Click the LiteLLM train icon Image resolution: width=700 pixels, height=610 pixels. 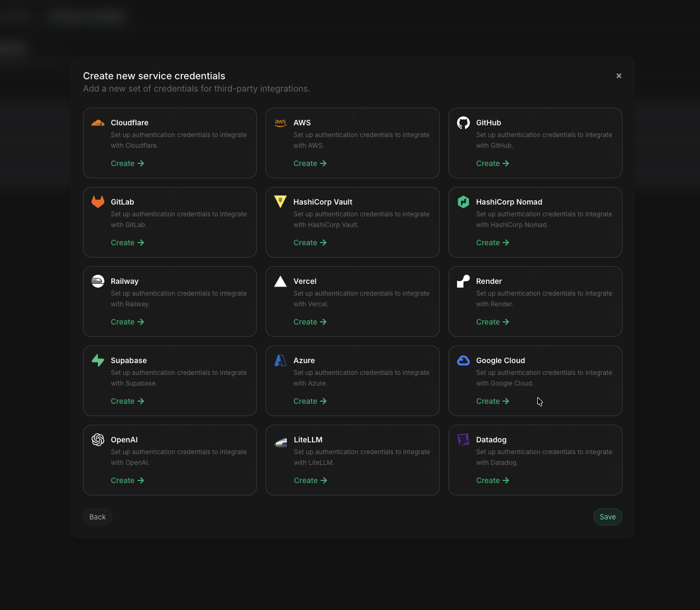[x=280, y=442]
